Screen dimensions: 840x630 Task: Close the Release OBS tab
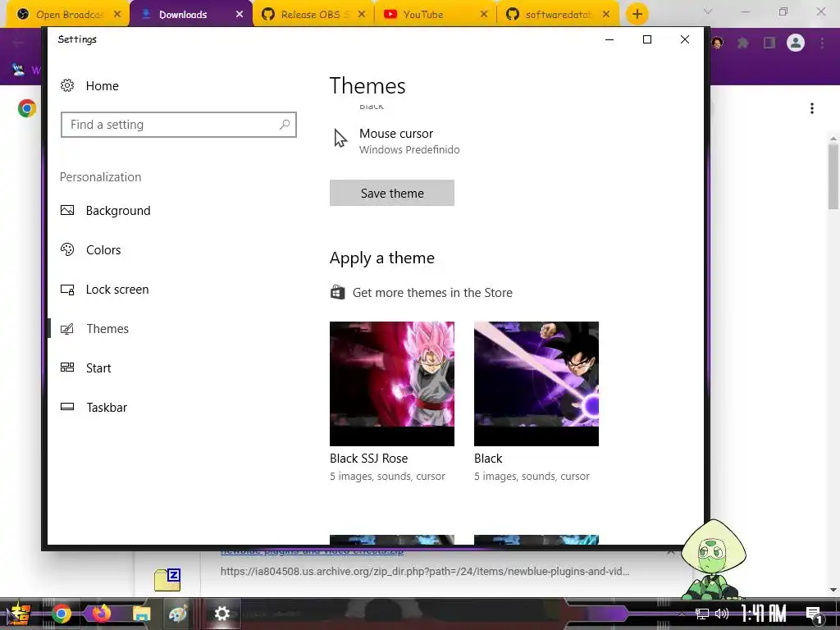click(362, 15)
